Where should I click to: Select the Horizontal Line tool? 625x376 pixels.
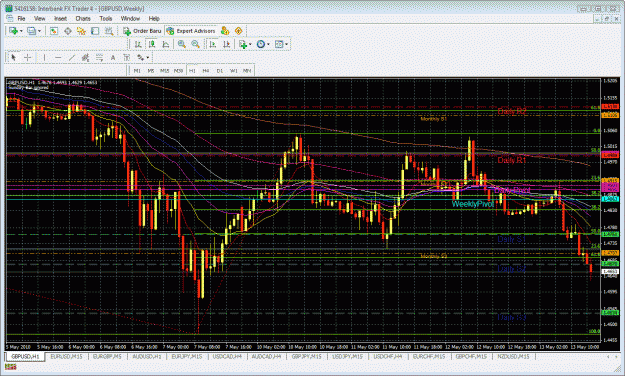pos(58,58)
